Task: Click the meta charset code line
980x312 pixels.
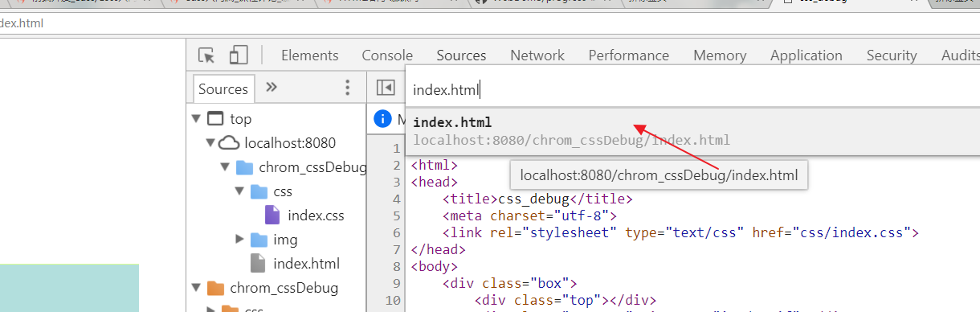Action: [x=529, y=216]
